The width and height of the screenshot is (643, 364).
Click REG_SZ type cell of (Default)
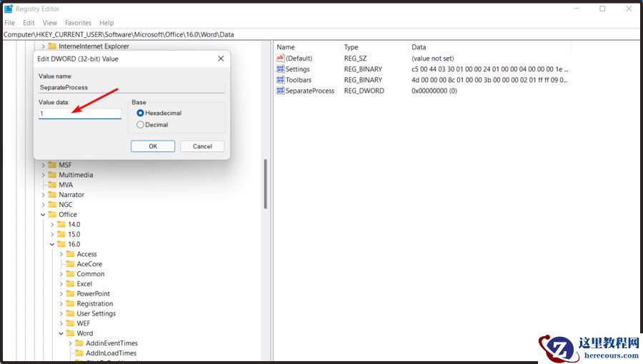[355, 58]
